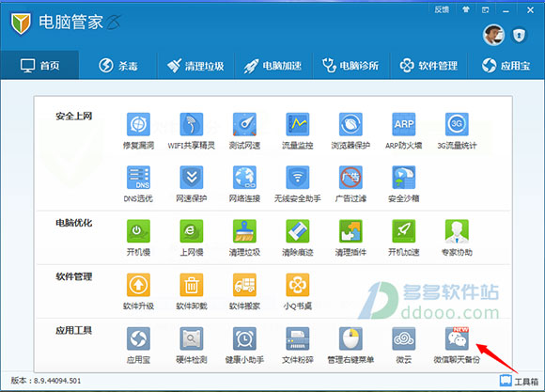Switch to the top 软件管理 tab
The image size is (545, 392).
pyautogui.click(x=428, y=66)
